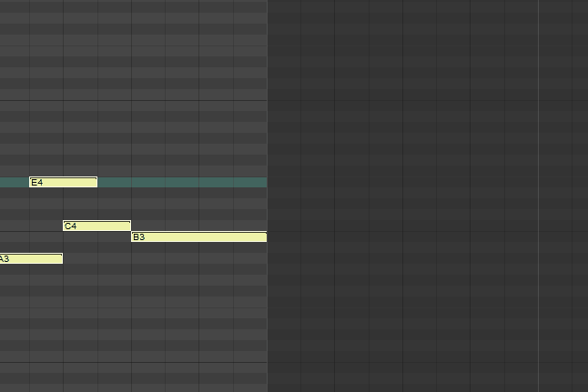Select the long B3 note
588x392 pixels.
[x=198, y=236]
